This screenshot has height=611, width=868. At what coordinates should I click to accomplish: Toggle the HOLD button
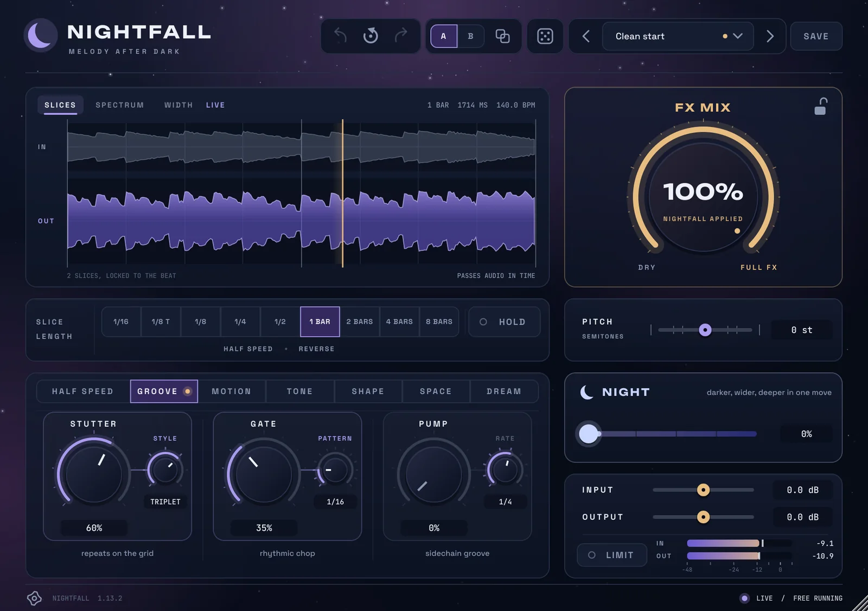(505, 322)
